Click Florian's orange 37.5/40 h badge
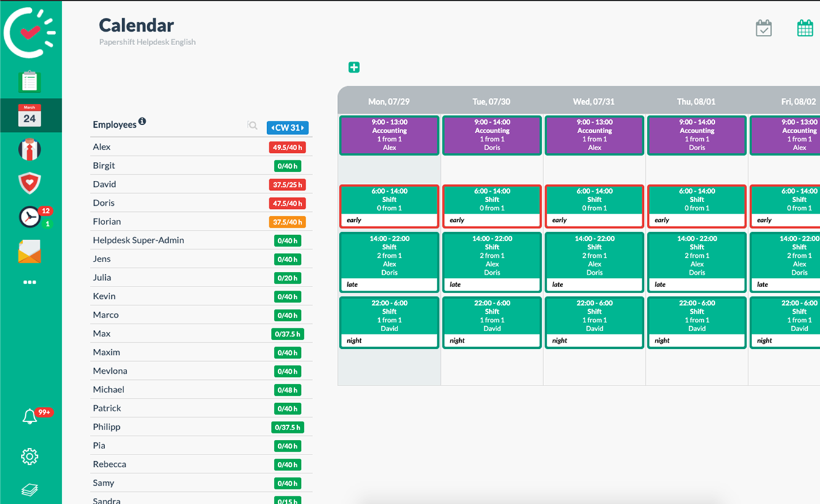 coord(287,222)
